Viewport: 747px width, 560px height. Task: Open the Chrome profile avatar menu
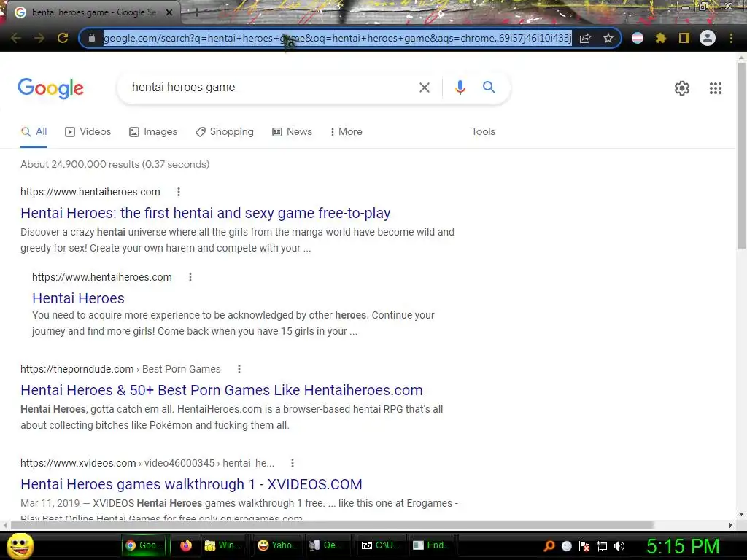pos(708,38)
